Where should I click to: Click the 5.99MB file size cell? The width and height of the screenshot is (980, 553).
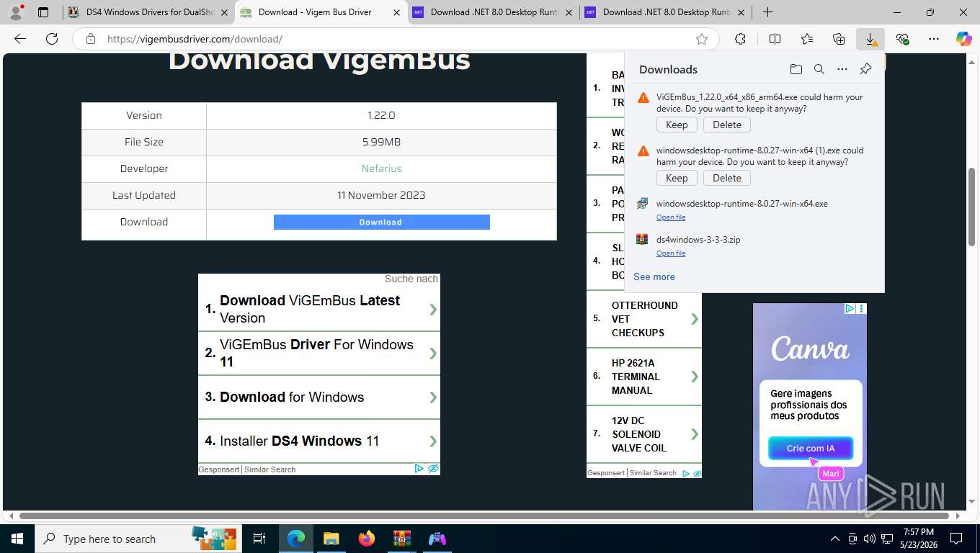coord(381,142)
